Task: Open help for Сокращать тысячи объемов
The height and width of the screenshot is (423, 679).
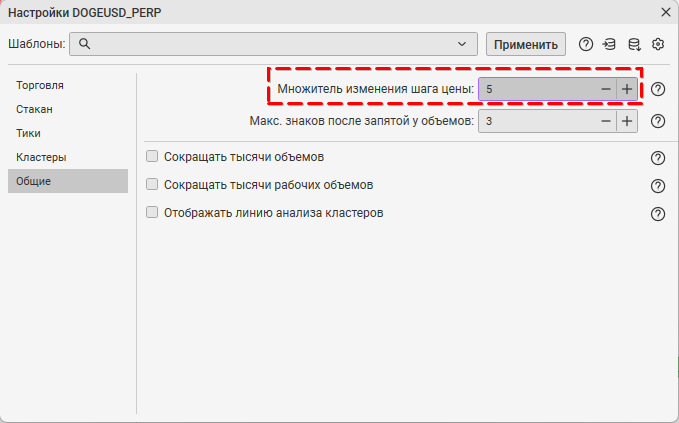Action: (658, 158)
